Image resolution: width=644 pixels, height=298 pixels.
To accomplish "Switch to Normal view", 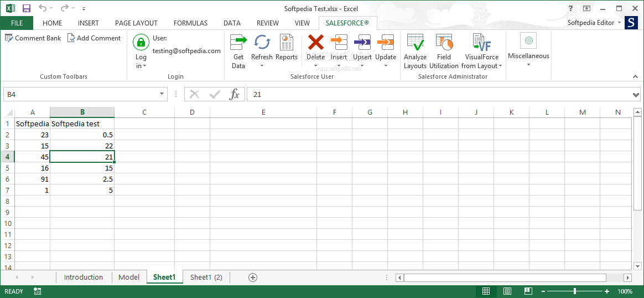I will (x=486, y=291).
